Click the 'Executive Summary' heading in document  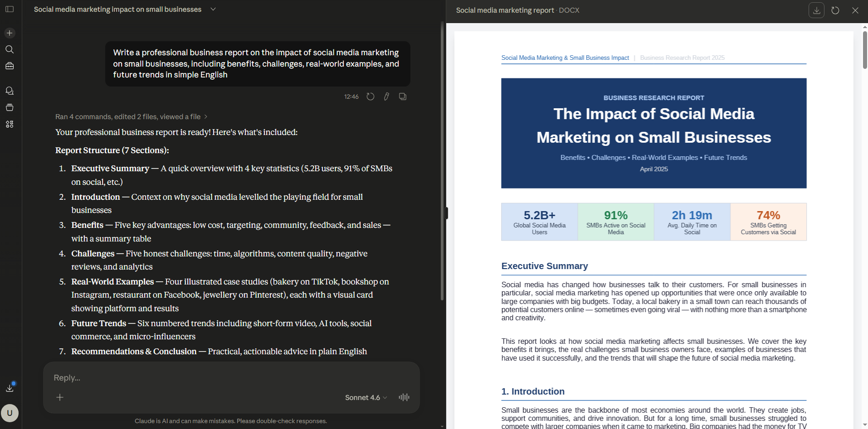tap(545, 266)
